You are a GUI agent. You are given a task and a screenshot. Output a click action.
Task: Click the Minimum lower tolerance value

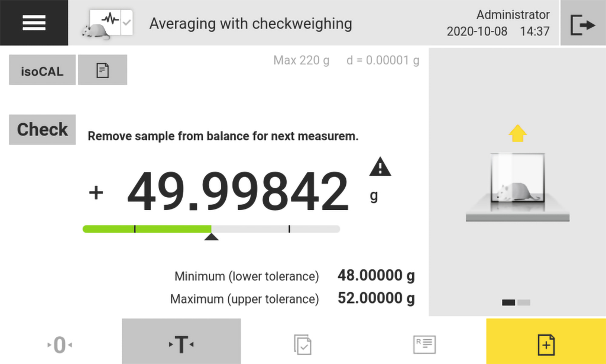click(376, 276)
